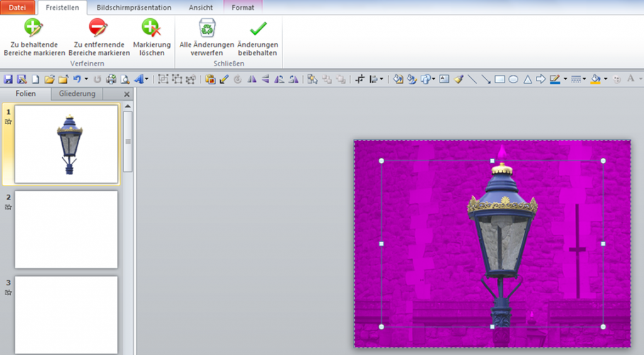The image size is (644, 355).
Task: Discard all changes with Alle Änderungen verwerfen
Action: pos(207,37)
